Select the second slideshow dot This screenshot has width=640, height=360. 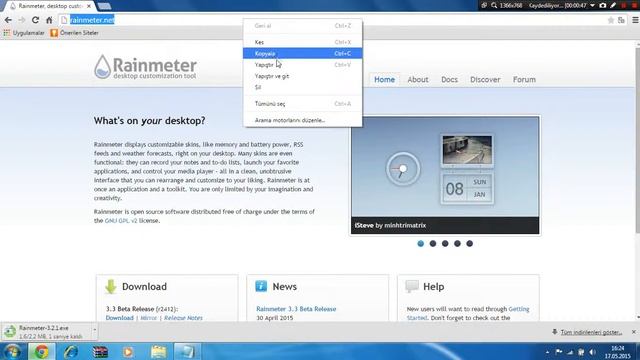tap(433, 244)
